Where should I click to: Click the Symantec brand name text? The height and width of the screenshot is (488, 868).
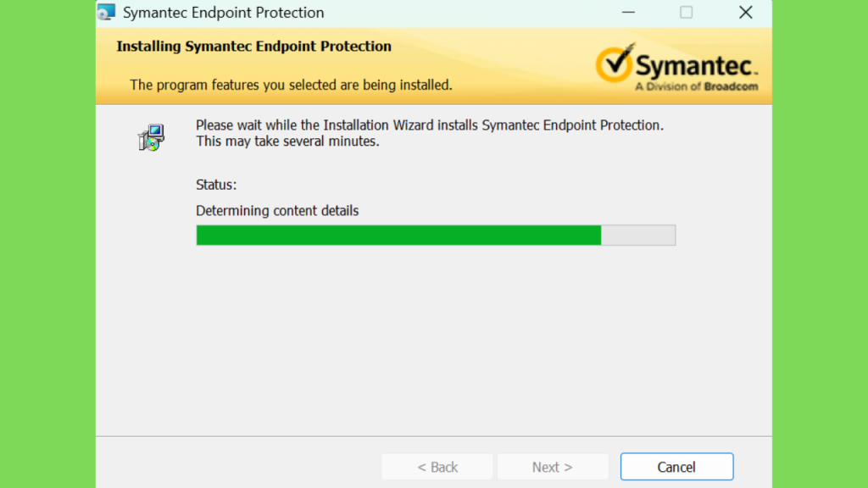[x=696, y=66]
